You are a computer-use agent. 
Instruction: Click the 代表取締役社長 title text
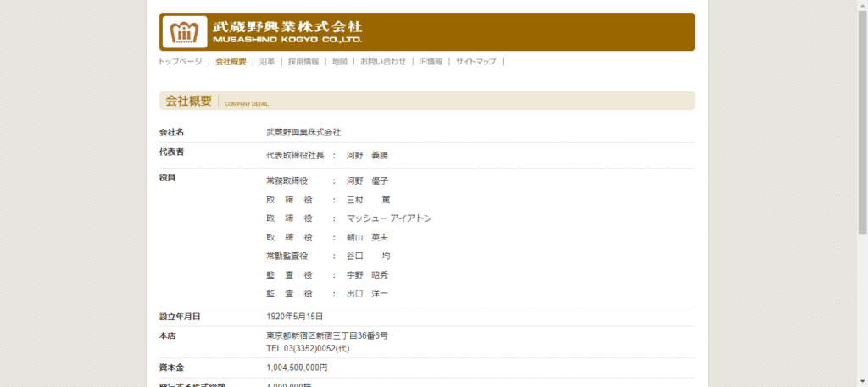click(295, 156)
